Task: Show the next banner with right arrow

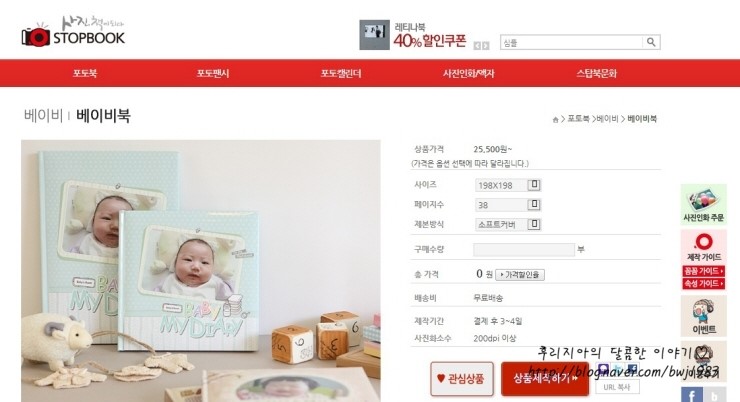Action: point(486,45)
